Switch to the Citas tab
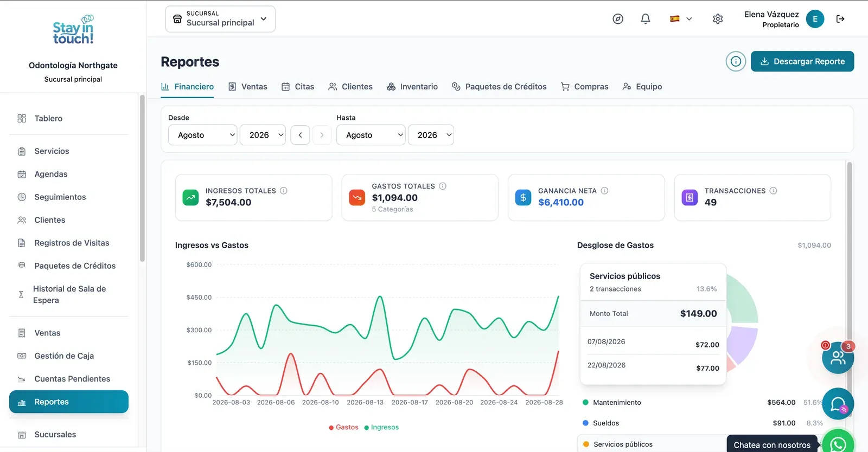 298,87
